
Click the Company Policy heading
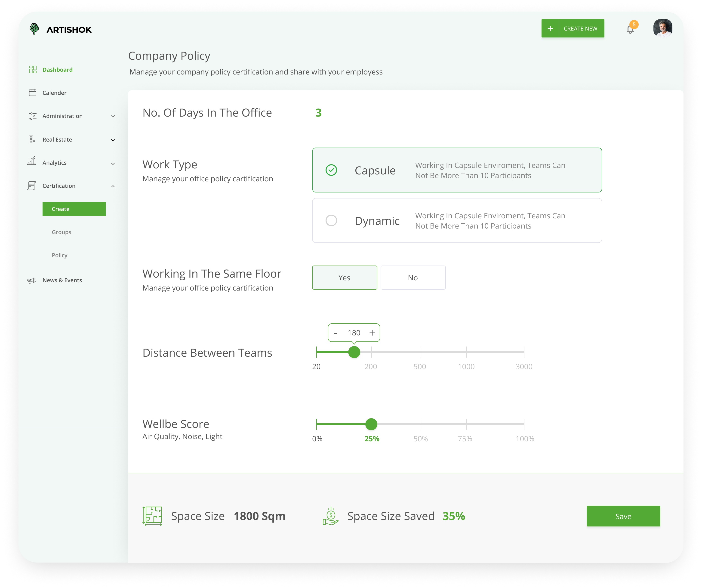click(169, 56)
